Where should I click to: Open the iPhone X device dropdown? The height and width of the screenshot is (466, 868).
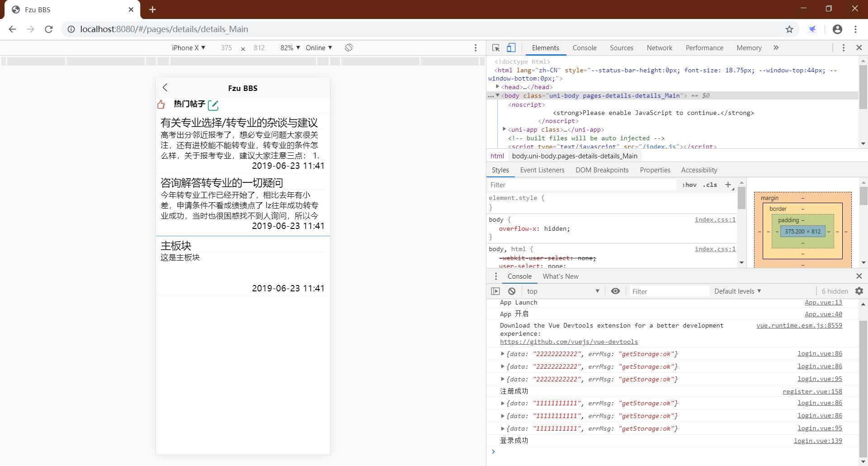click(x=189, y=48)
